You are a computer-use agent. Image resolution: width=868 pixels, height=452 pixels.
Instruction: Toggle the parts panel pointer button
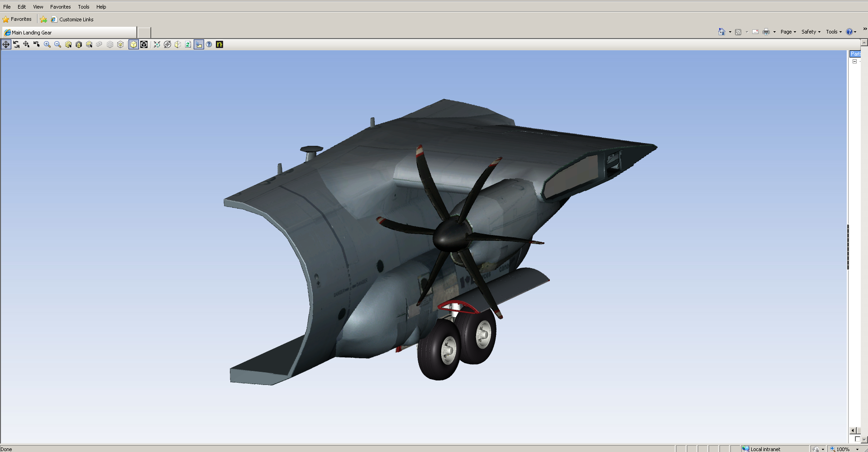[199, 44]
